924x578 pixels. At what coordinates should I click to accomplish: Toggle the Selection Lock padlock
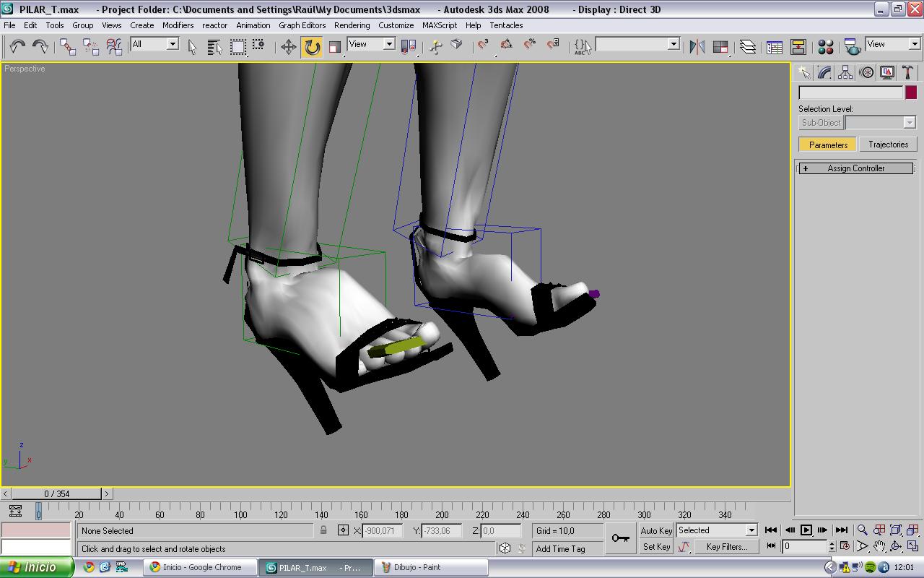click(323, 530)
